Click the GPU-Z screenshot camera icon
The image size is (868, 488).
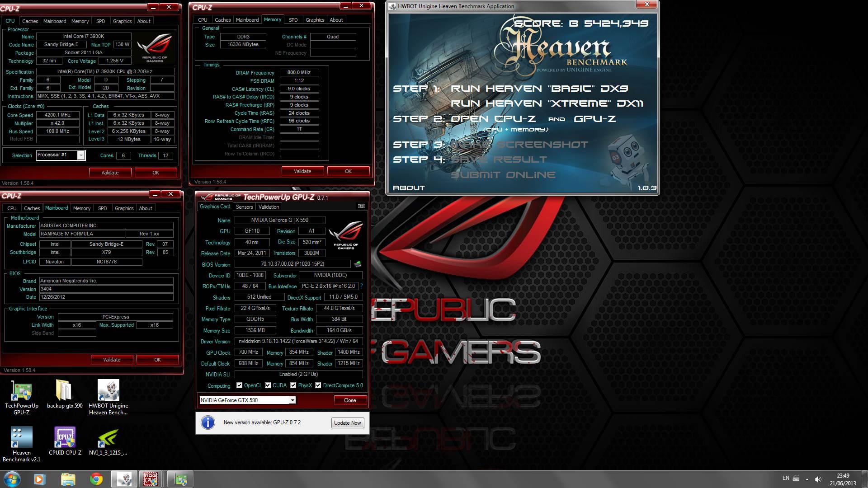(x=361, y=206)
